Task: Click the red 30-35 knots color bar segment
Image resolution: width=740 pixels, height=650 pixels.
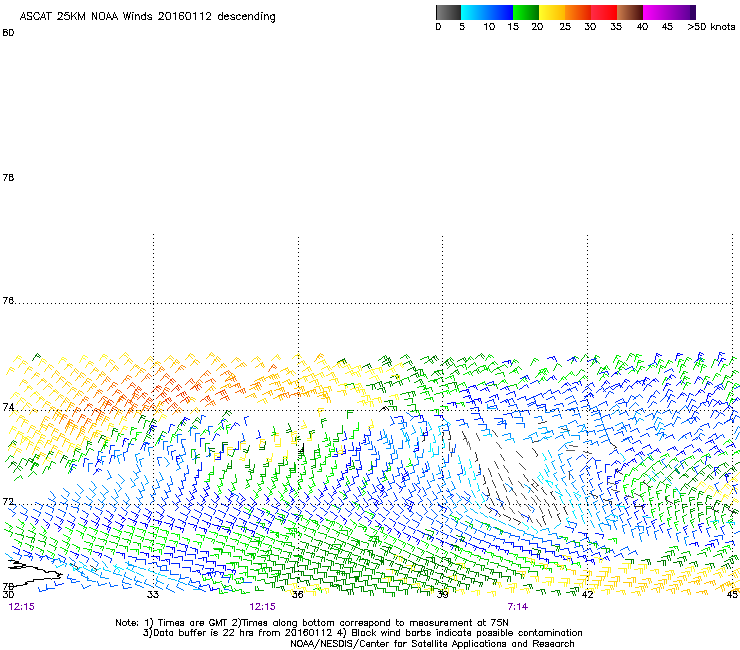Action: click(x=604, y=12)
